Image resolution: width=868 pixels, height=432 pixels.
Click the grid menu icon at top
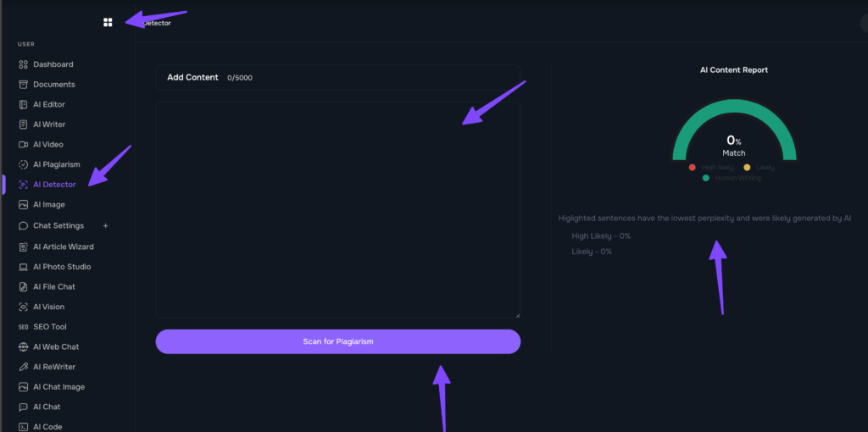pyautogui.click(x=108, y=22)
